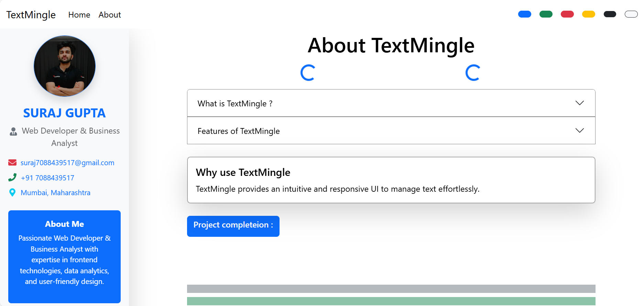Click the location pin icon
The height and width of the screenshot is (306, 644).
(x=12, y=192)
